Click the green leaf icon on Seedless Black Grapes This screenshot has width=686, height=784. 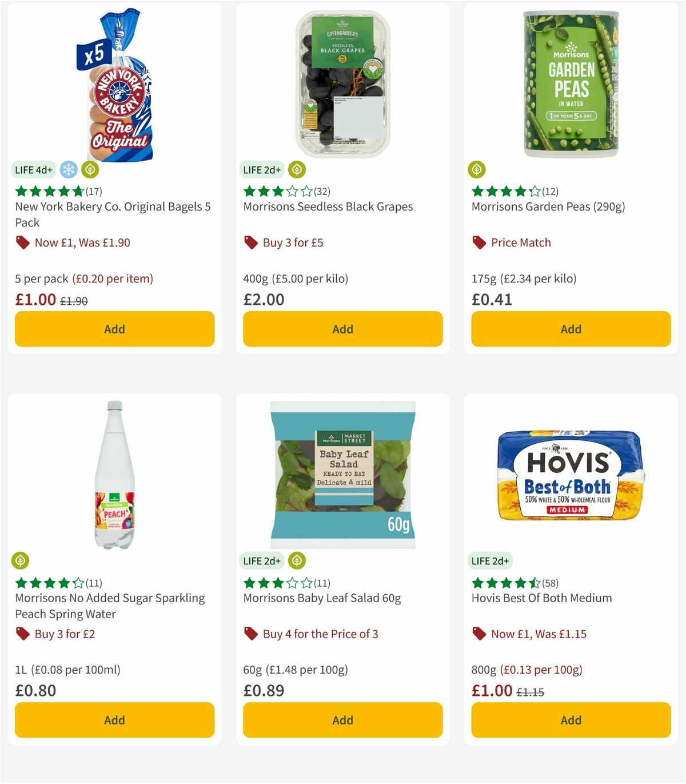click(x=296, y=169)
